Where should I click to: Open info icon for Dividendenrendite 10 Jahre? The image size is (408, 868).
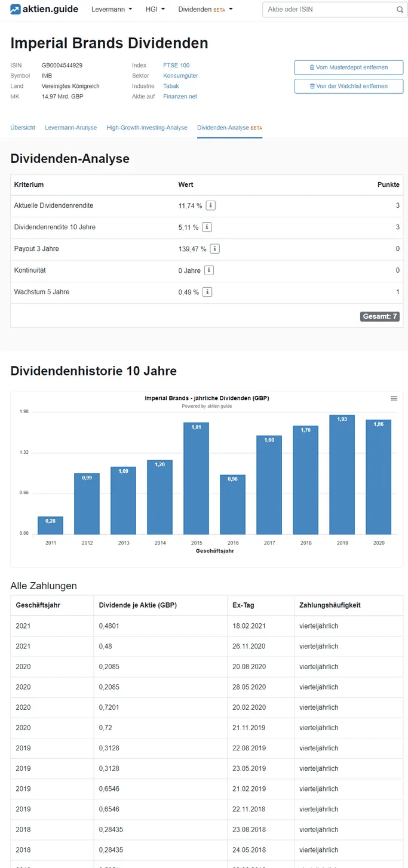click(207, 227)
